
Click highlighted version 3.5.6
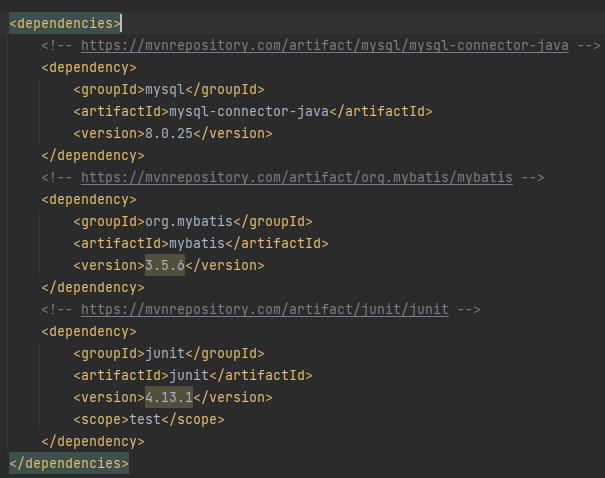tap(165, 265)
